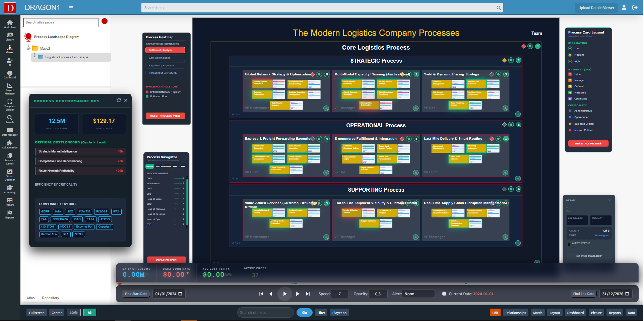The width and height of the screenshot is (644, 321).
Task: Switch Player on mode
Action: point(339,312)
